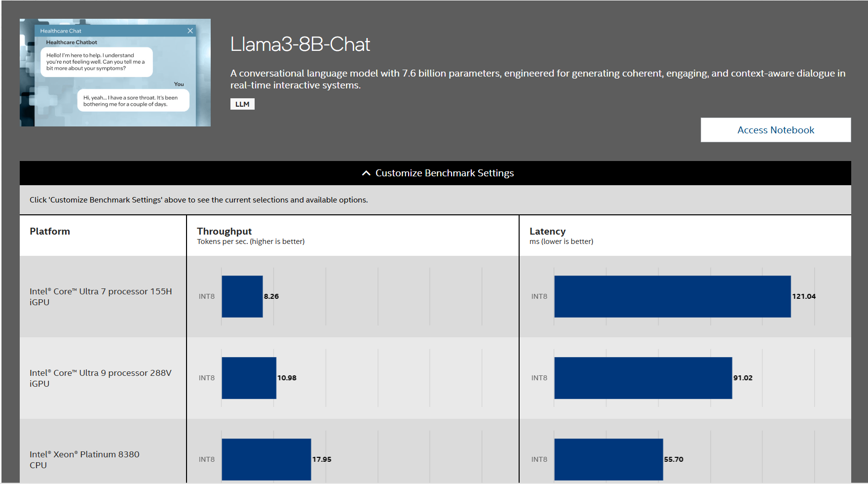
Task: Click the 91.02 latency bar
Action: [643, 378]
